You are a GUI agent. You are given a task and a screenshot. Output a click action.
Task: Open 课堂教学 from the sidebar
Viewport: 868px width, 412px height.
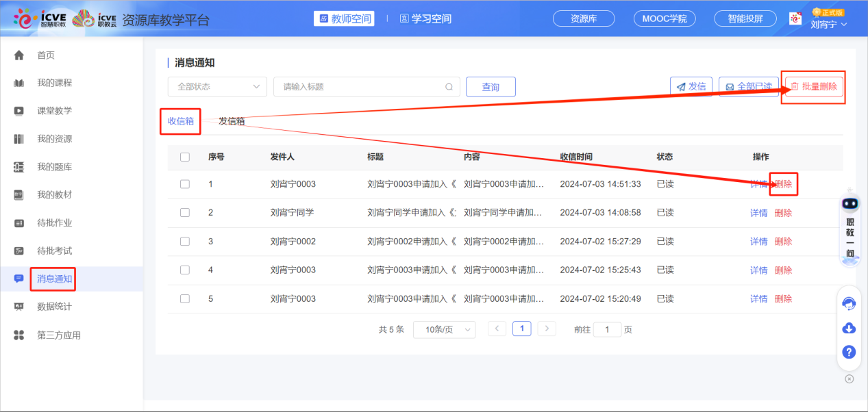pos(53,110)
